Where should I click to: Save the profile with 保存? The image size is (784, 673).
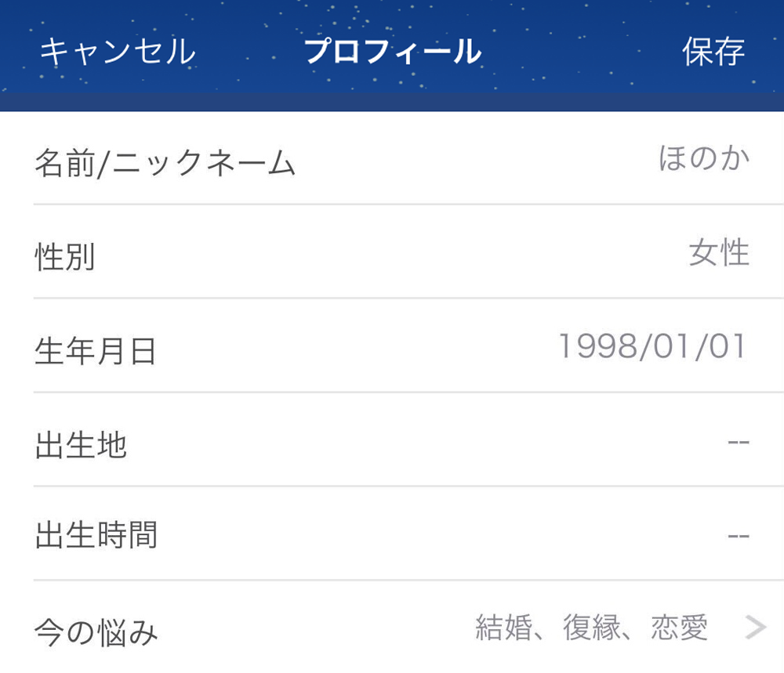(x=713, y=52)
